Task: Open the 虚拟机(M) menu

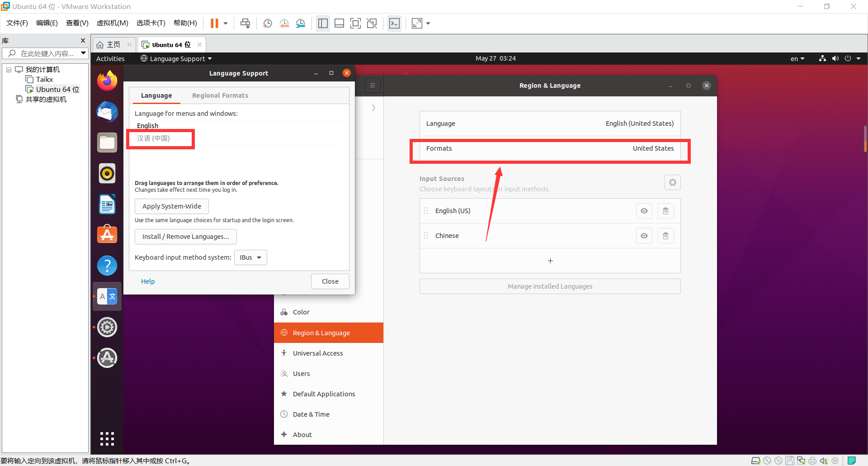Action: click(112, 23)
